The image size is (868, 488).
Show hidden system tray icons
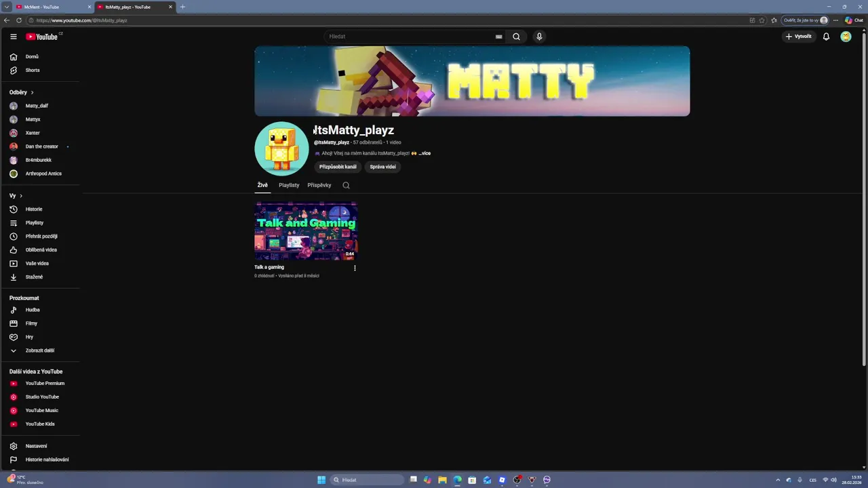[x=778, y=480]
